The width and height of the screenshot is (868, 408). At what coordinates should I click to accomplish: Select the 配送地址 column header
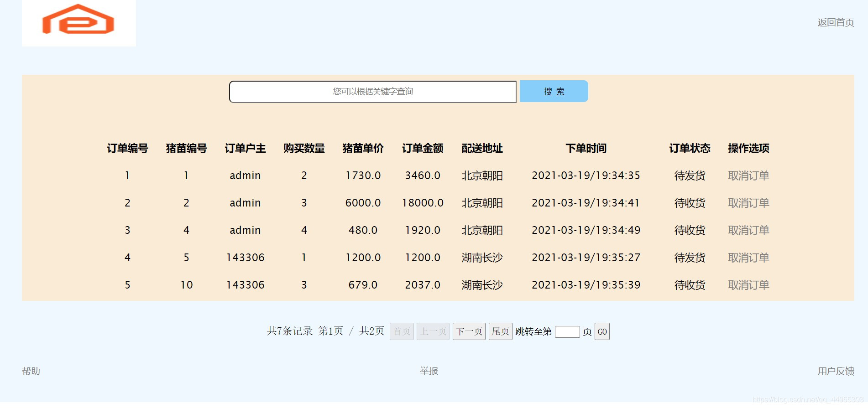pyautogui.click(x=482, y=148)
